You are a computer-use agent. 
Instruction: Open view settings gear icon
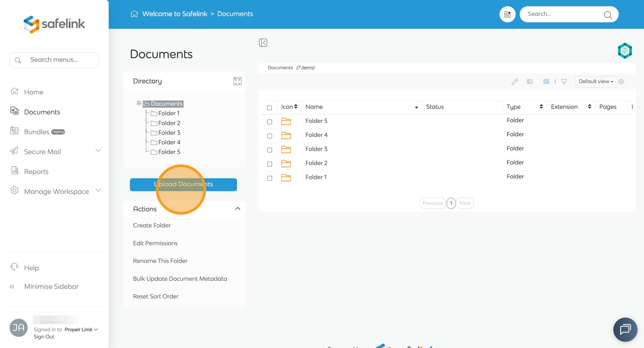click(x=621, y=82)
